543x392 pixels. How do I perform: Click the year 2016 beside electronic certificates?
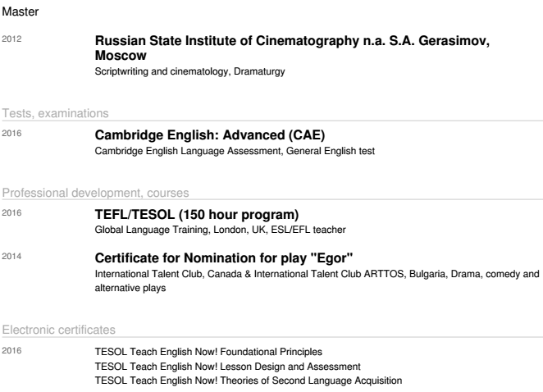pyautogui.click(x=11, y=353)
